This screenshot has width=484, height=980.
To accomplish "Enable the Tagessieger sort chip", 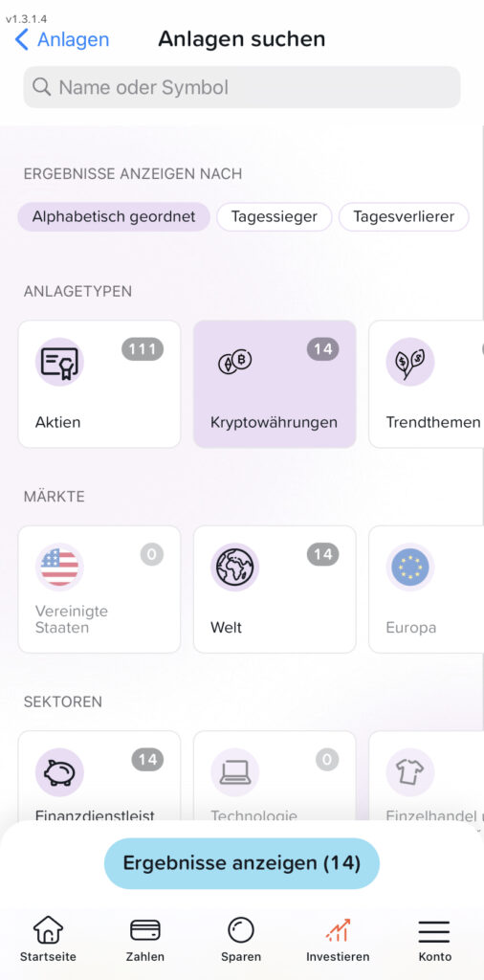I will (275, 217).
